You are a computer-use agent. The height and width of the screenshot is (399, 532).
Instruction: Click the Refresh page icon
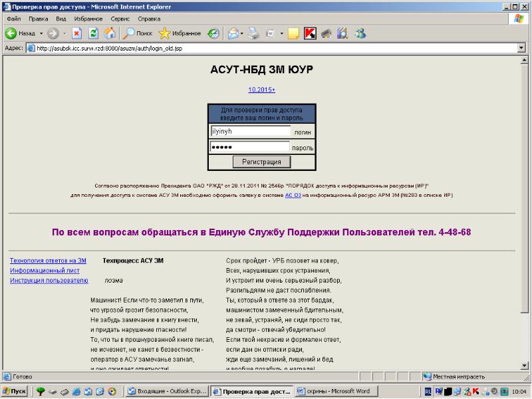click(94, 33)
